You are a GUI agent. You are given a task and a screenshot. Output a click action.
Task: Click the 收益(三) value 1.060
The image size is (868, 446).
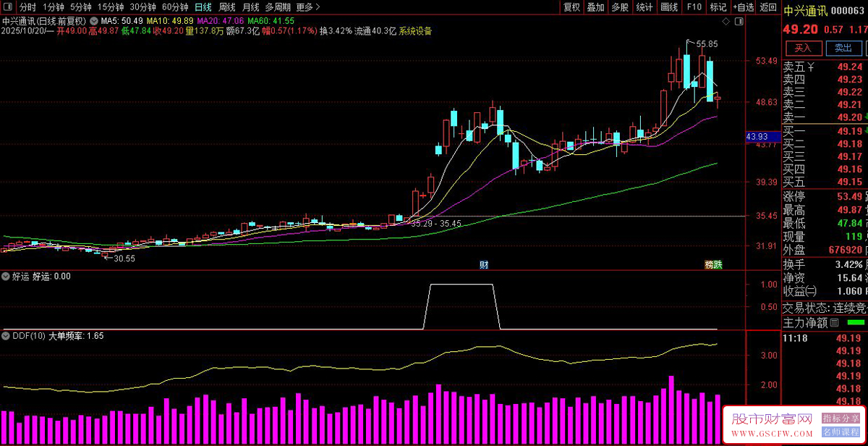(850, 290)
